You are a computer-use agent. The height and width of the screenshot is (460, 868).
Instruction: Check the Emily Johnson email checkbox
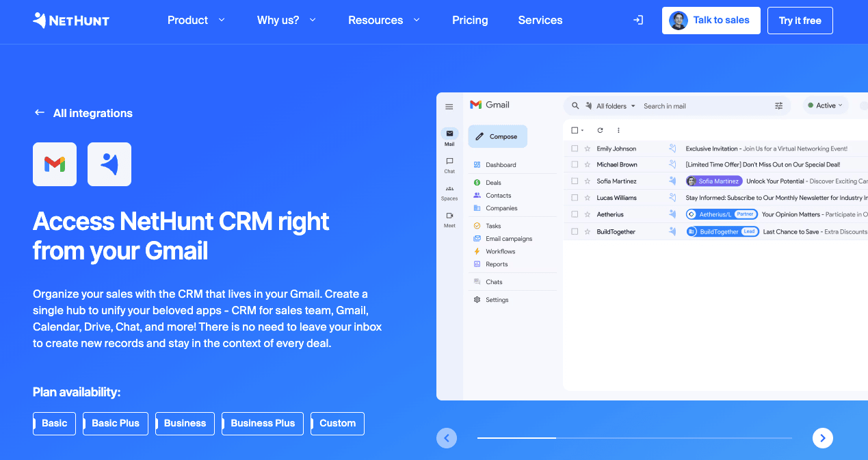(x=575, y=149)
